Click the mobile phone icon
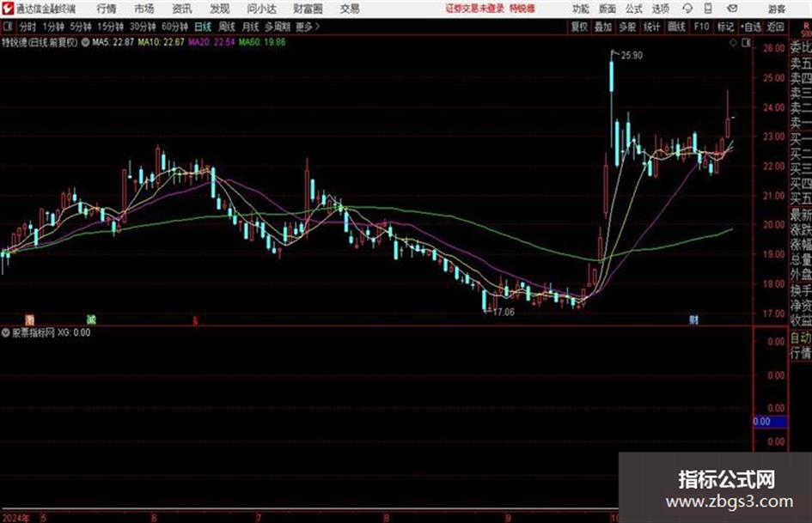 tap(708, 9)
